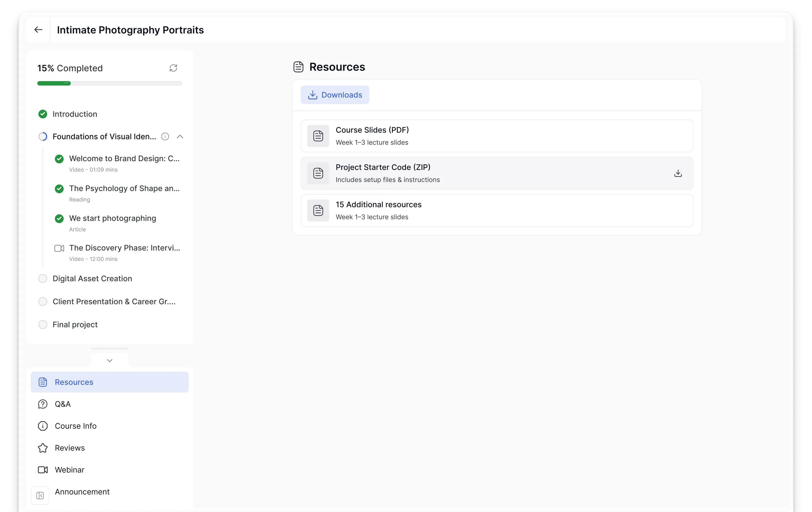Click the Resources heading document icon
The image size is (812, 512).
[x=298, y=67]
